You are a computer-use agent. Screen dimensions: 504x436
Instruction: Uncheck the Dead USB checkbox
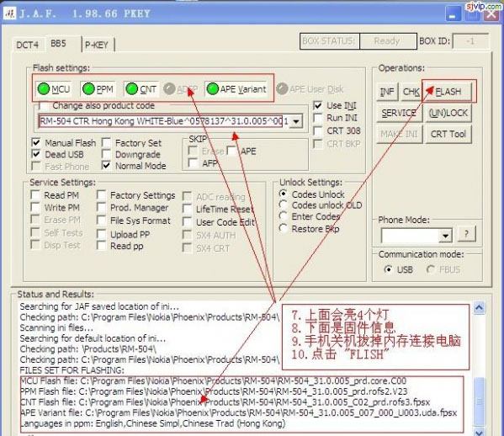pos(36,154)
